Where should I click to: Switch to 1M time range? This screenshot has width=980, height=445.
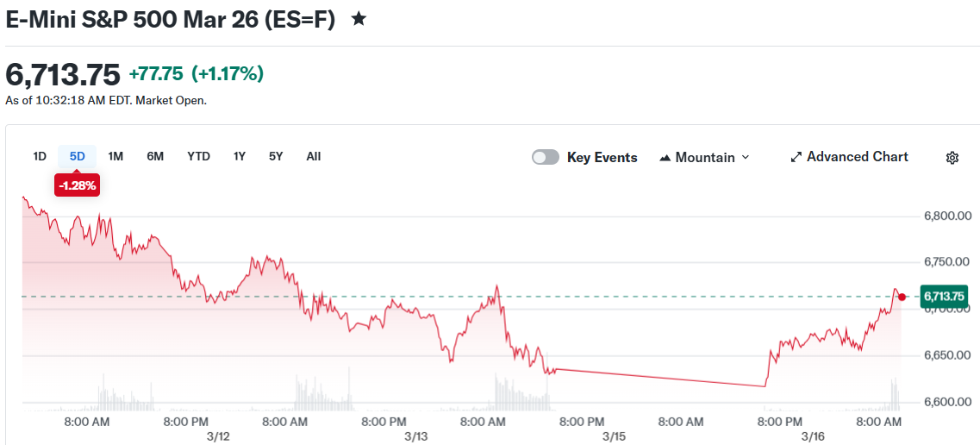pyautogui.click(x=115, y=156)
